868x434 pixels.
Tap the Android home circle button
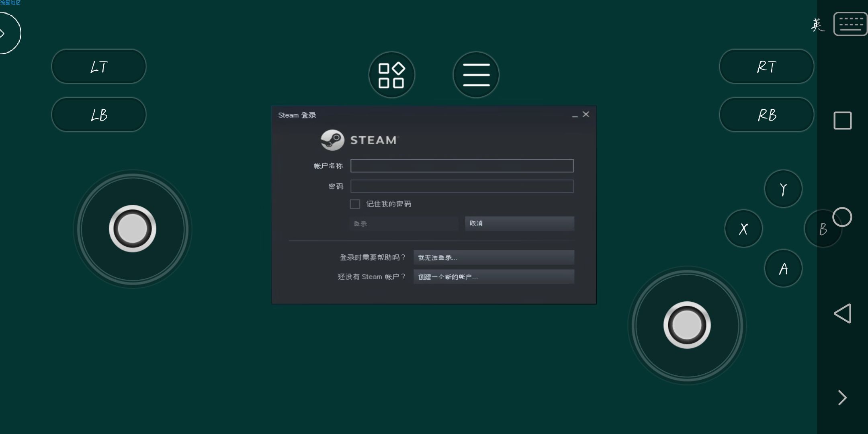842,217
